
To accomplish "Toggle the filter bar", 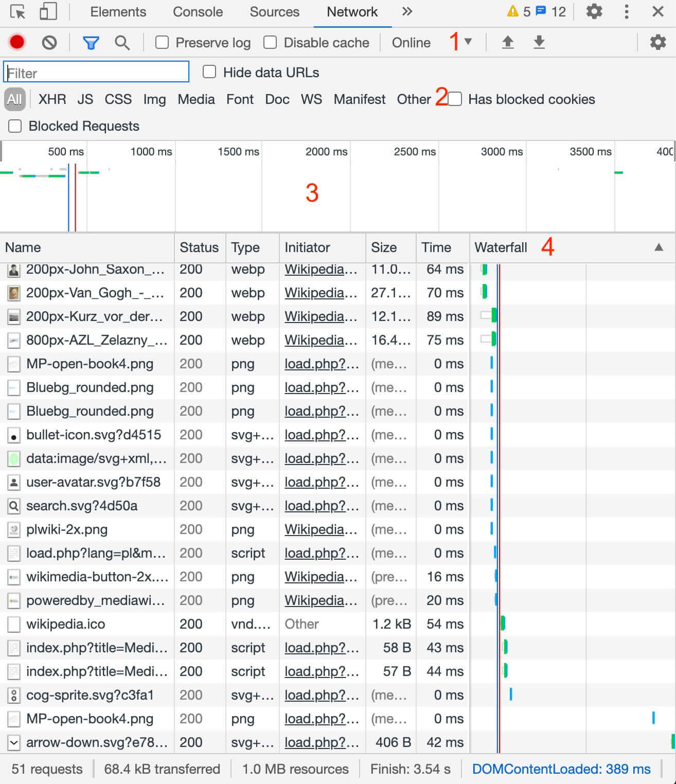I will (91, 43).
